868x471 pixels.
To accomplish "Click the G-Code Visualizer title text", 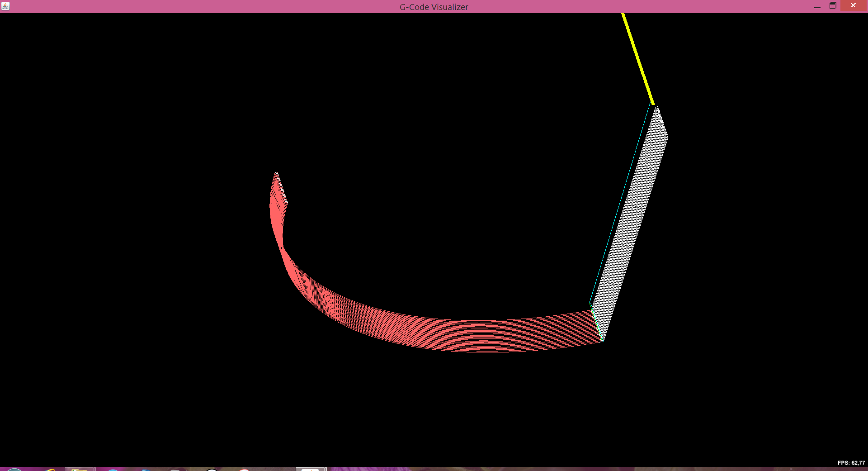I will point(434,7).
